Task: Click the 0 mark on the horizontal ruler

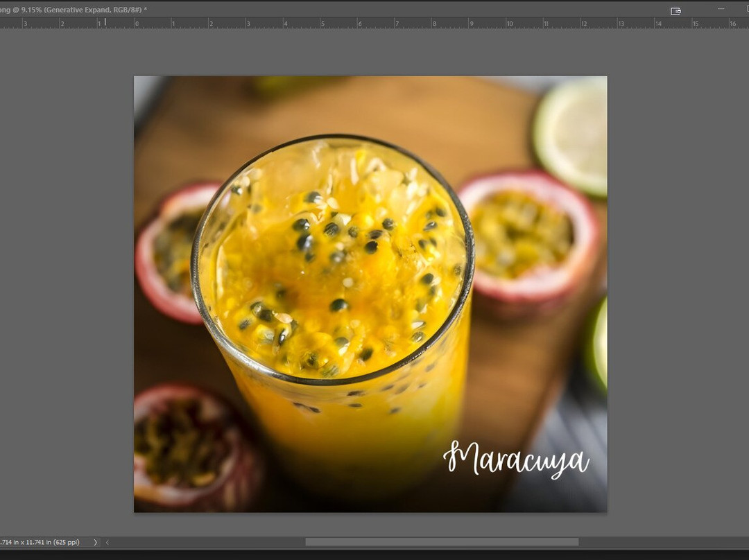Action: click(137, 24)
